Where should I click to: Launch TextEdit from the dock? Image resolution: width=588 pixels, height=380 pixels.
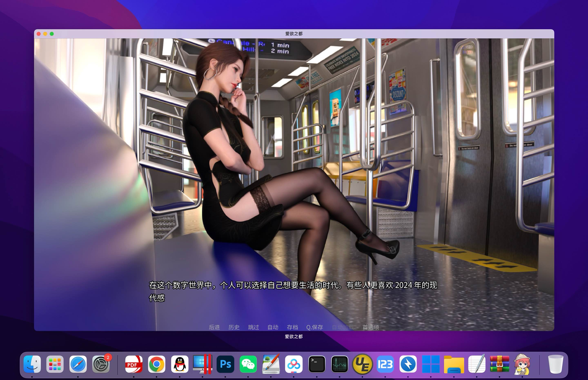tap(477, 364)
